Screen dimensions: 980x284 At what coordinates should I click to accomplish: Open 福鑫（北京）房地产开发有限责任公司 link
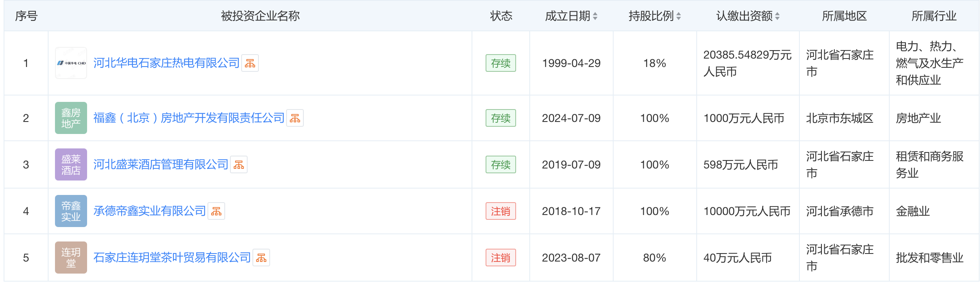[x=189, y=118]
